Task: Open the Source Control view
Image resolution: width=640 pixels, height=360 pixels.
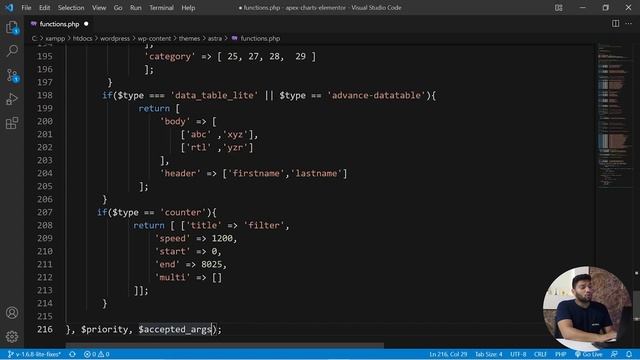Action: point(12,75)
